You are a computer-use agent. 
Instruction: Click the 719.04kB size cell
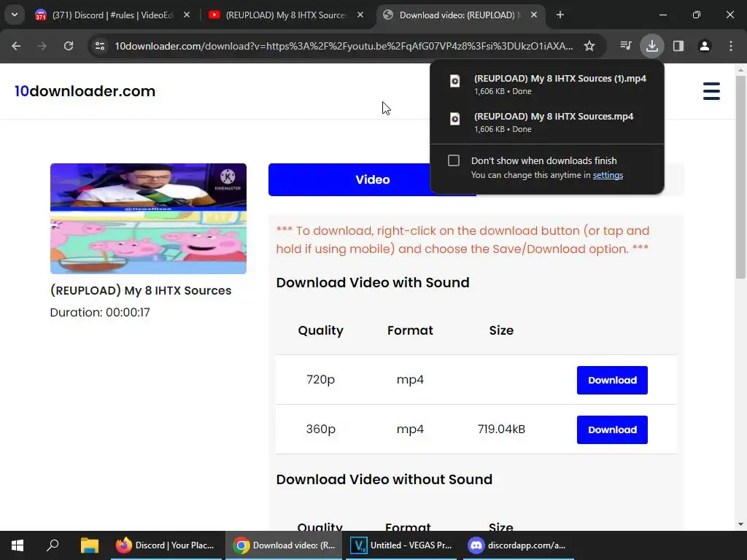501,429
